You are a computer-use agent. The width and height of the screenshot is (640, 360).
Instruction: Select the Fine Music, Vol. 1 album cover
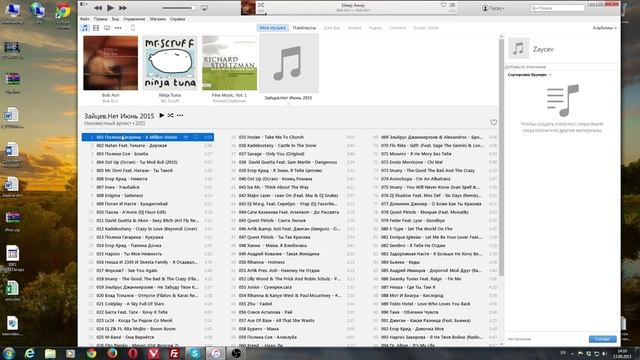pyautogui.click(x=230, y=63)
